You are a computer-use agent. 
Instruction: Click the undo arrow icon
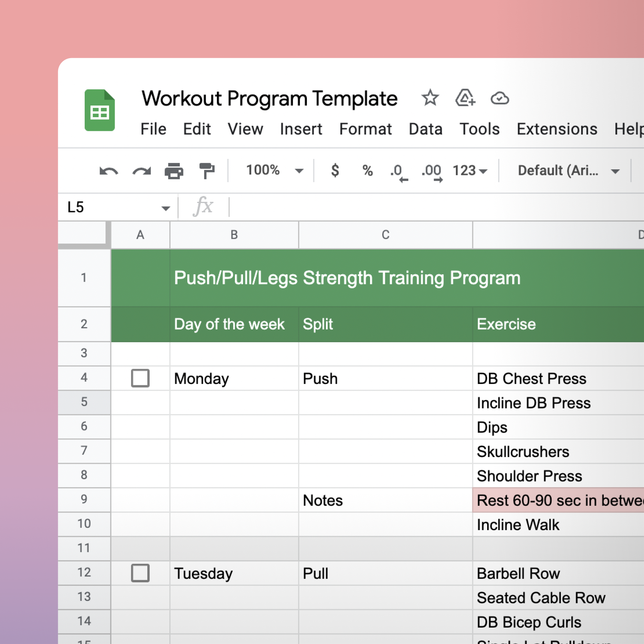coord(109,171)
